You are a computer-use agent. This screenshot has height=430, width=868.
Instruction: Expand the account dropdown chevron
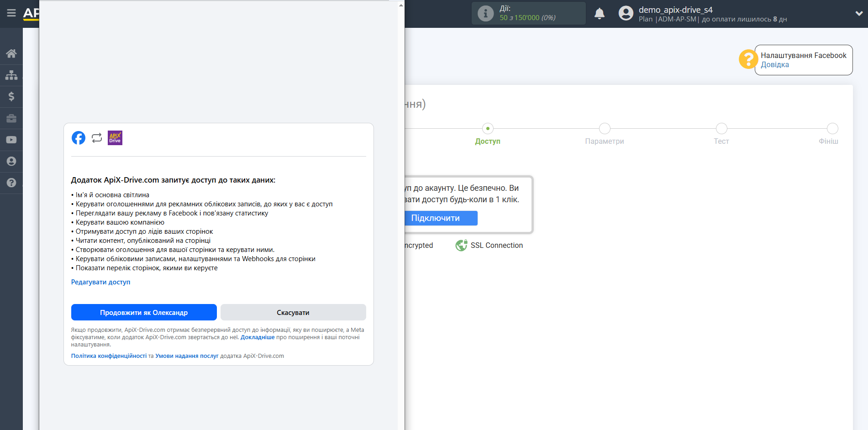858,14
